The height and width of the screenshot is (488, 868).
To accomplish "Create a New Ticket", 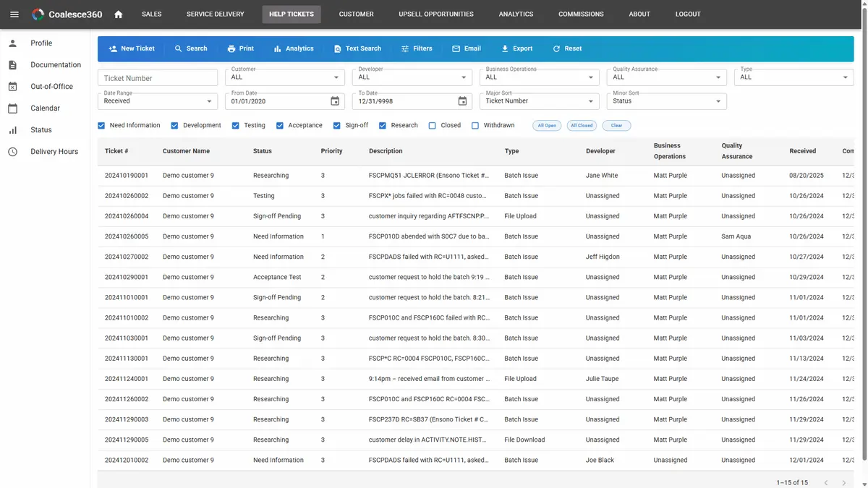I will coord(132,48).
